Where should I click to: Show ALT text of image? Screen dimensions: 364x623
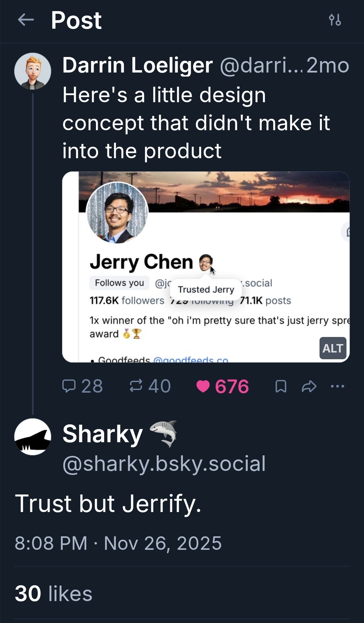(333, 348)
